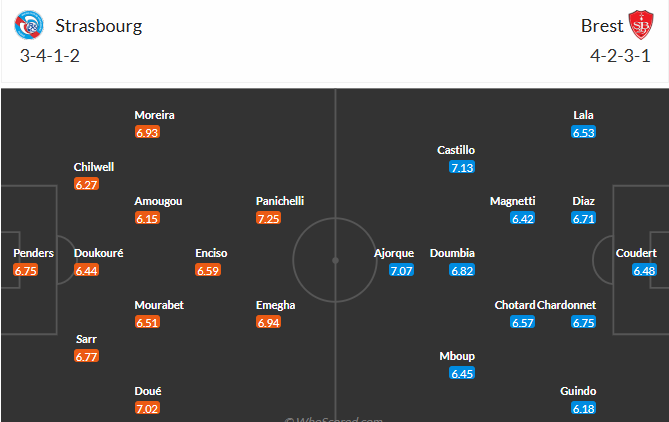Select the player name Doumbia
669x422 pixels.
[452, 253]
